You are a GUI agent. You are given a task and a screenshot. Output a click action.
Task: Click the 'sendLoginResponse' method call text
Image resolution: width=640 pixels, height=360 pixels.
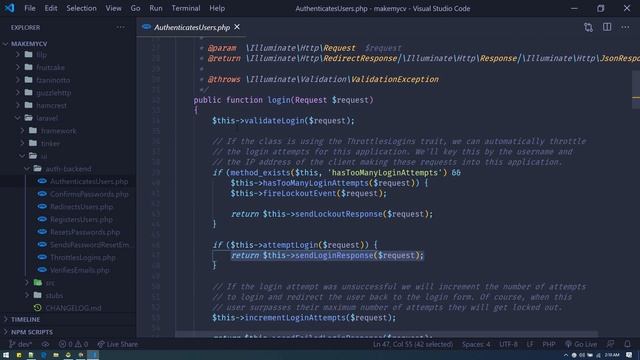tap(334, 256)
